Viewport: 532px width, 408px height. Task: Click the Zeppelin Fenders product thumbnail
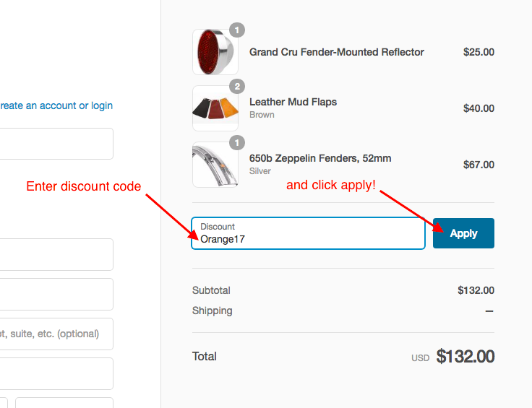pos(215,165)
